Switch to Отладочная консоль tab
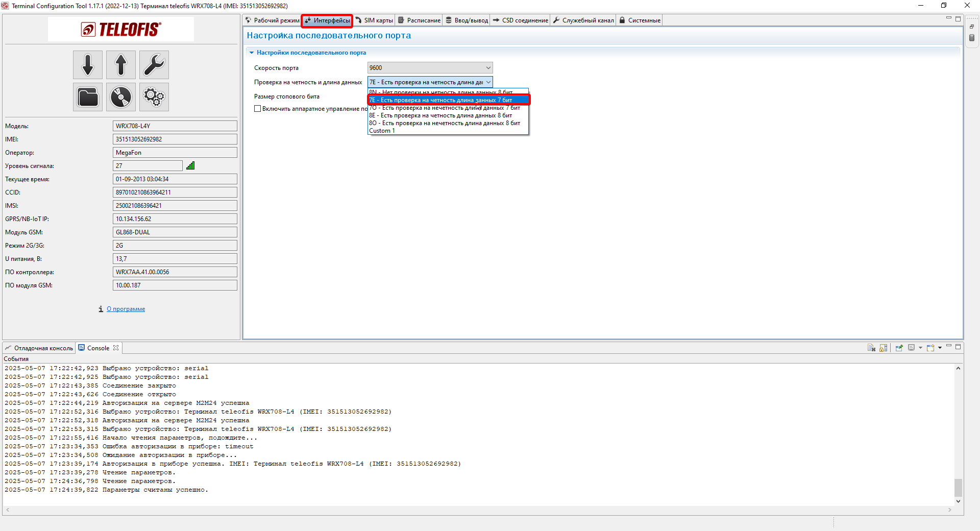This screenshot has width=980, height=531. (x=39, y=348)
